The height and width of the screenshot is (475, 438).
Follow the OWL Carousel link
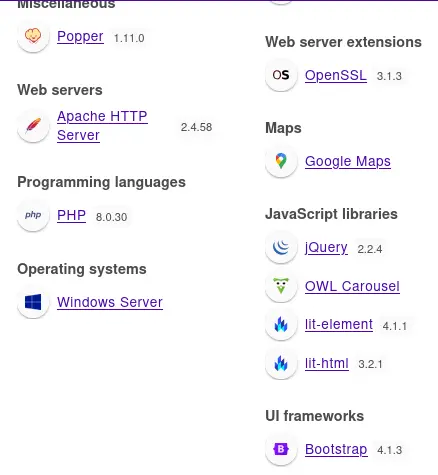pos(352,286)
